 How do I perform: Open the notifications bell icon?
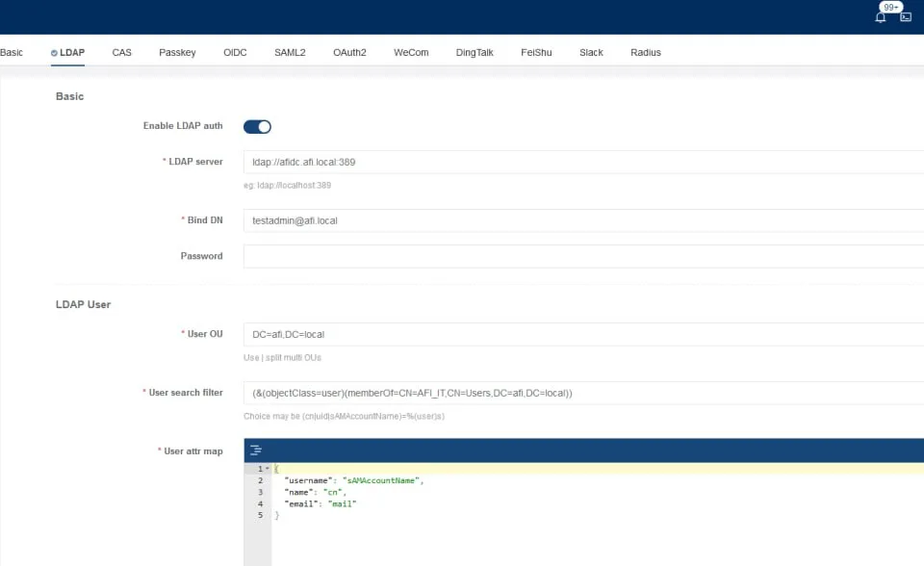pos(880,17)
